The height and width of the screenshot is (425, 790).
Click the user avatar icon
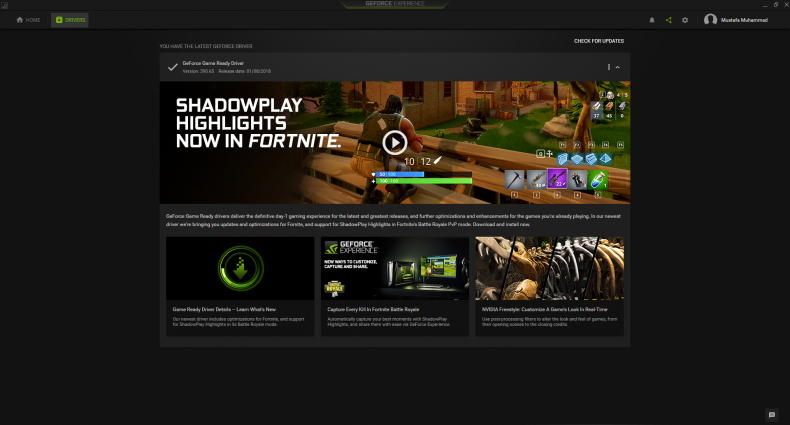[x=710, y=20]
